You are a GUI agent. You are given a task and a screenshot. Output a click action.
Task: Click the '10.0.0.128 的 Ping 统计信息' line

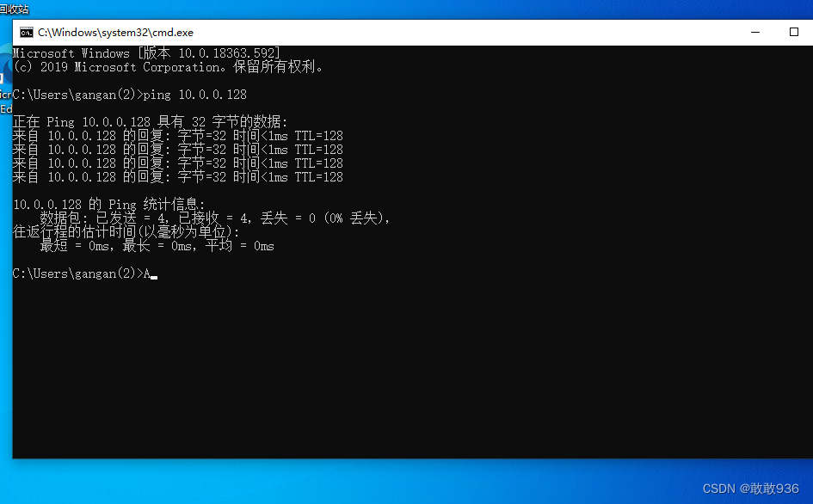109,205
